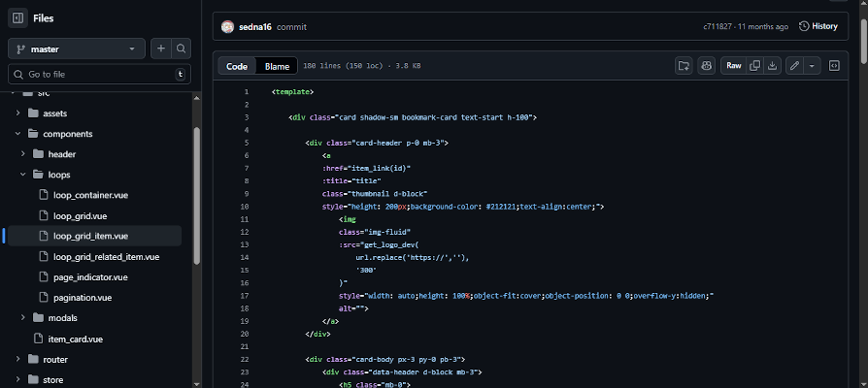Open more edit options dropdown arrow
The width and height of the screenshot is (868, 388).
click(x=812, y=66)
